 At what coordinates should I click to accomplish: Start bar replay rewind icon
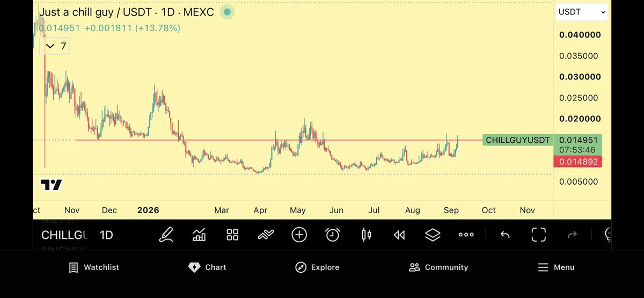[399, 235]
